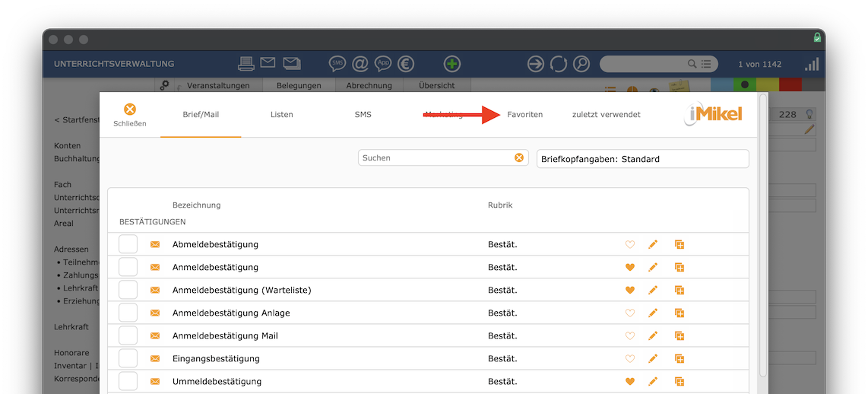Open the zuletzt verwendet tab

tap(607, 115)
